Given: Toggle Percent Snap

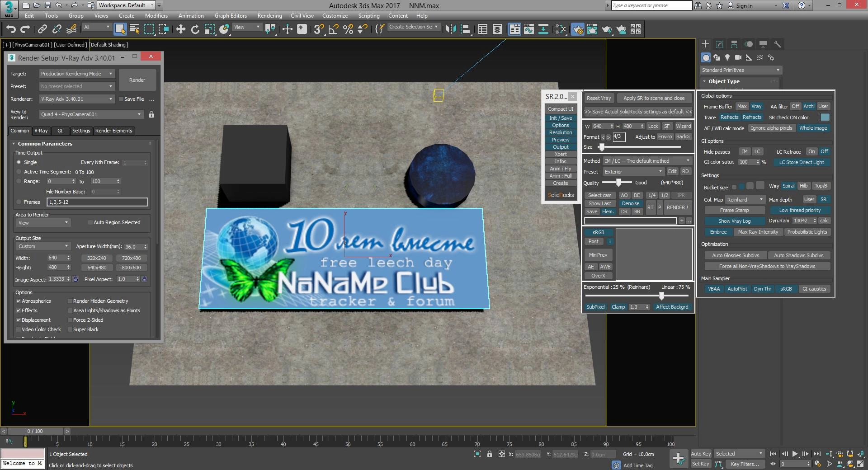Looking at the screenshot, I should 348,29.
